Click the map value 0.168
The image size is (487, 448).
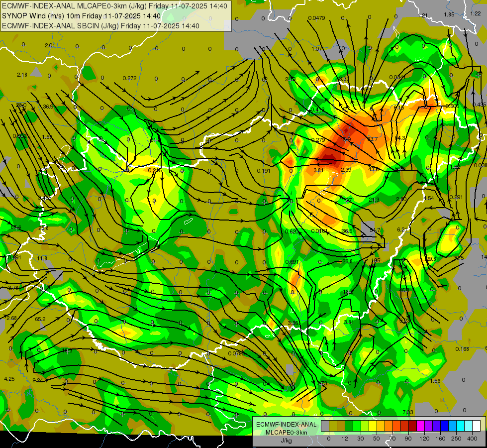coord(462,349)
